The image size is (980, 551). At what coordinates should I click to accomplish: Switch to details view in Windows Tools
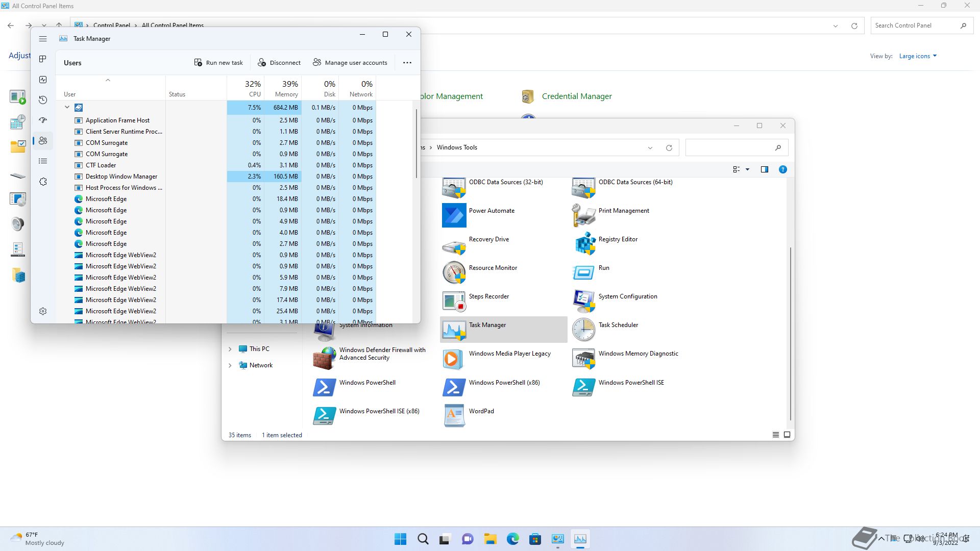pos(776,435)
